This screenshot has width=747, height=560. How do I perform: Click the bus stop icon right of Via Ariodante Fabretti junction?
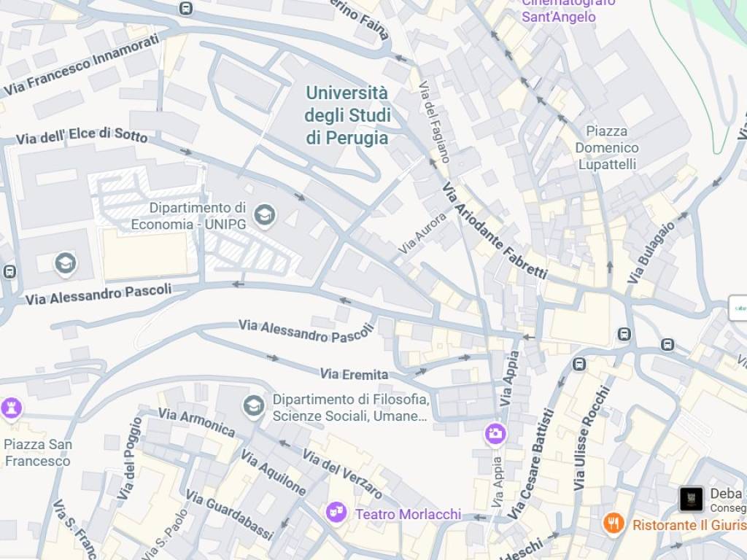pyautogui.click(x=624, y=334)
